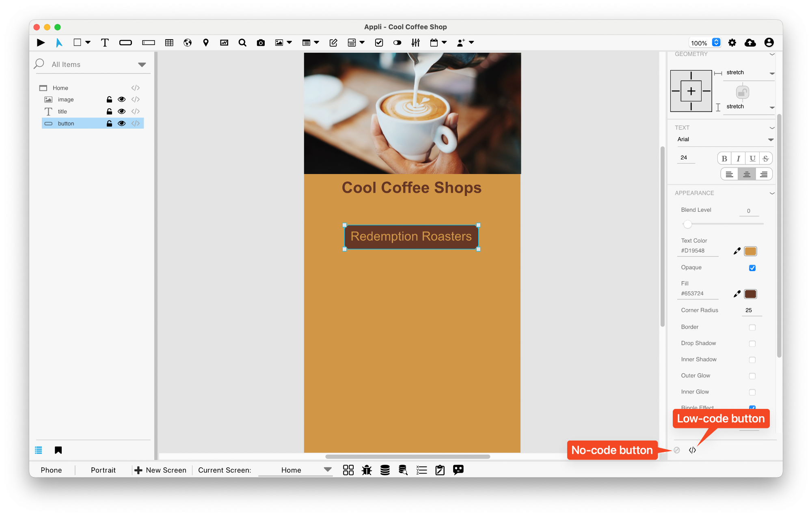The height and width of the screenshot is (516, 812).
Task: Select the magnifier search tool
Action: [242, 43]
